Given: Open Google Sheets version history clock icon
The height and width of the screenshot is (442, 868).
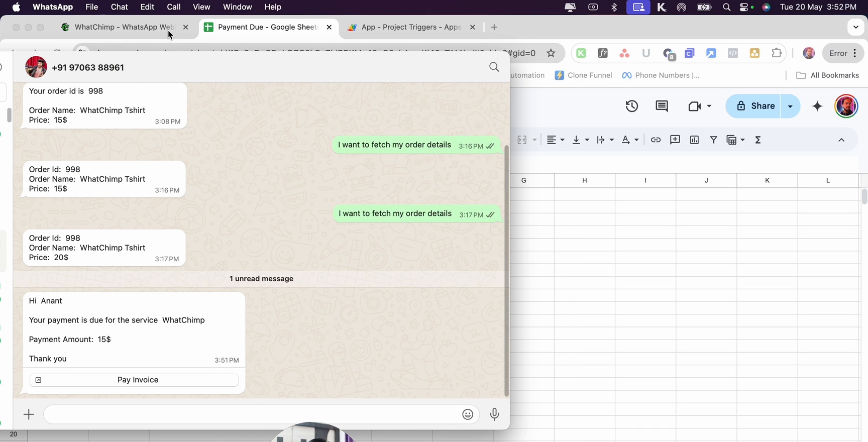Looking at the screenshot, I should (632, 106).
